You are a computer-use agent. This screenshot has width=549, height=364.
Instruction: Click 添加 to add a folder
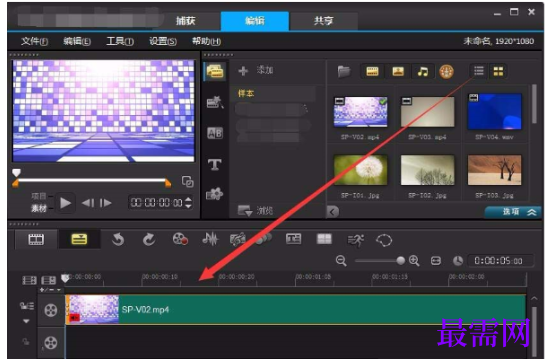256,70
